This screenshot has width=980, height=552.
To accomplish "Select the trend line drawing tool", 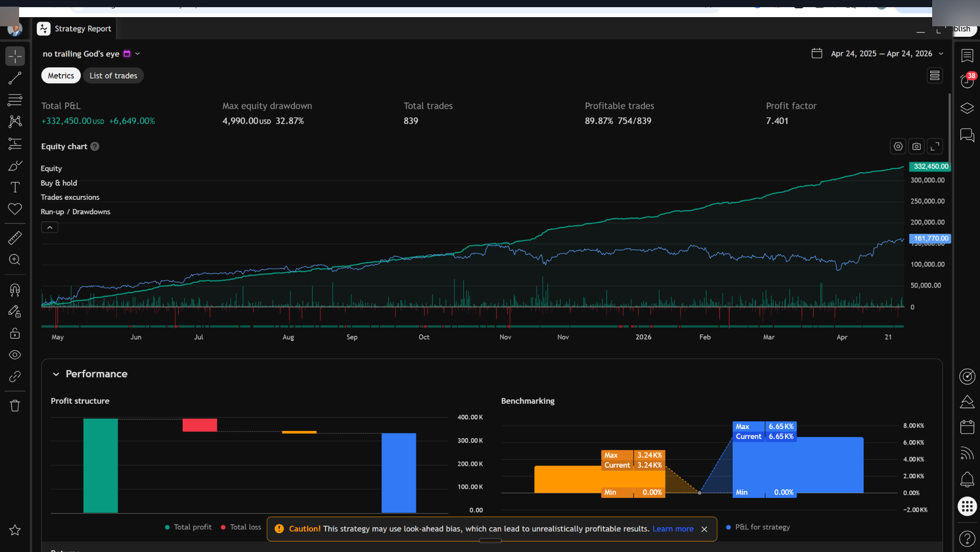I will pyautogui.click(x=15, y=78).
